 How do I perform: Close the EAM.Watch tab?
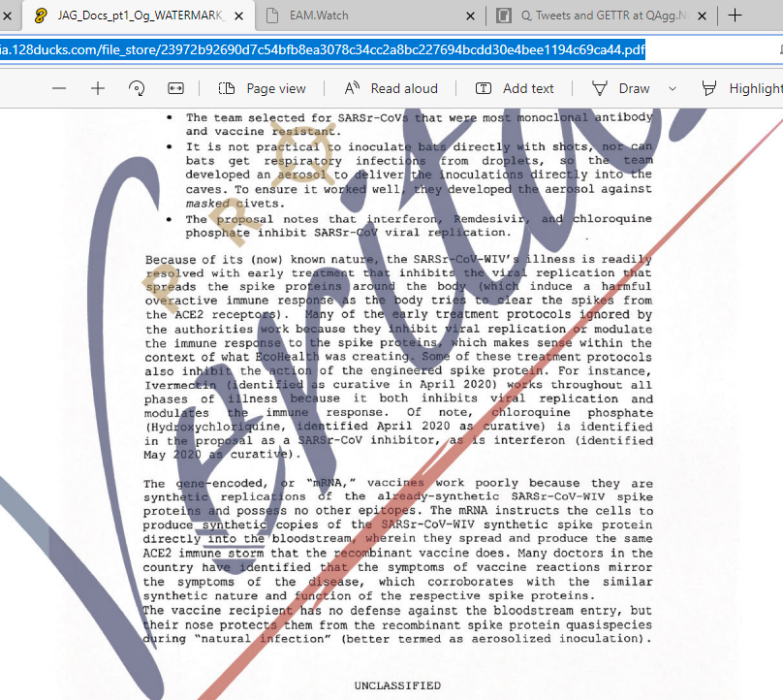[x=470, y=16]
